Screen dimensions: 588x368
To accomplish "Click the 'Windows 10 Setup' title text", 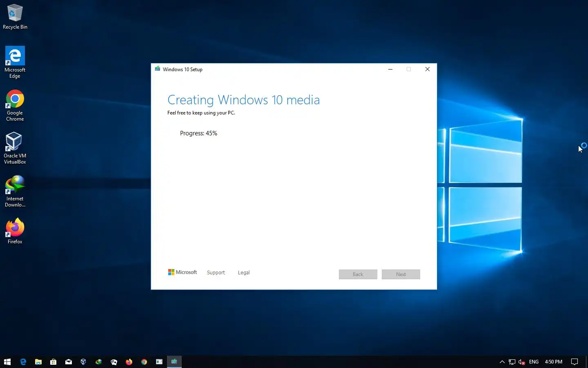I will tap(183, 70).
